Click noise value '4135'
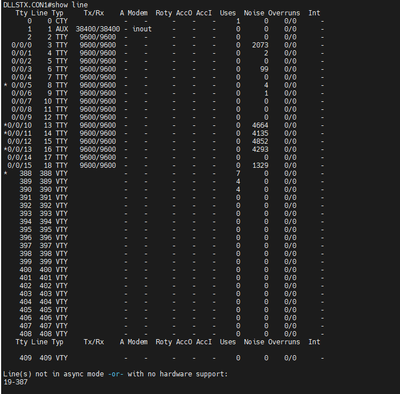Viewport: 400px width, 394px height. [260, 133]
